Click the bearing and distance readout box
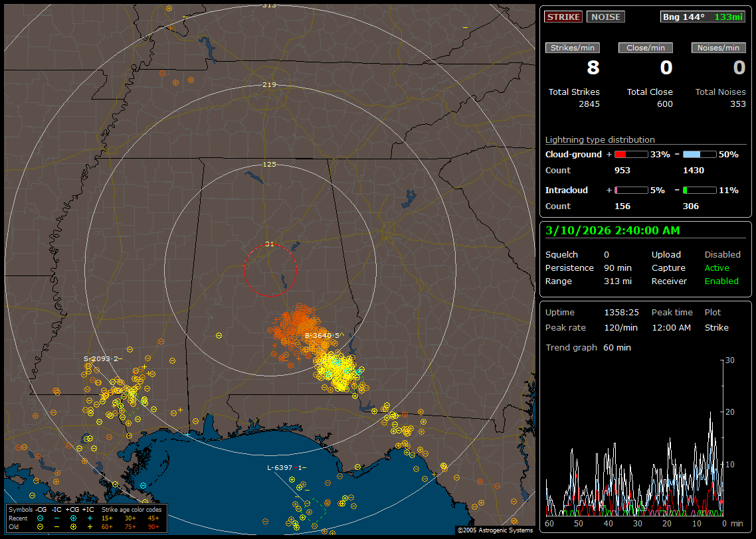The height and width of the screenshot is (539, 756). click(x=703, y=17)
